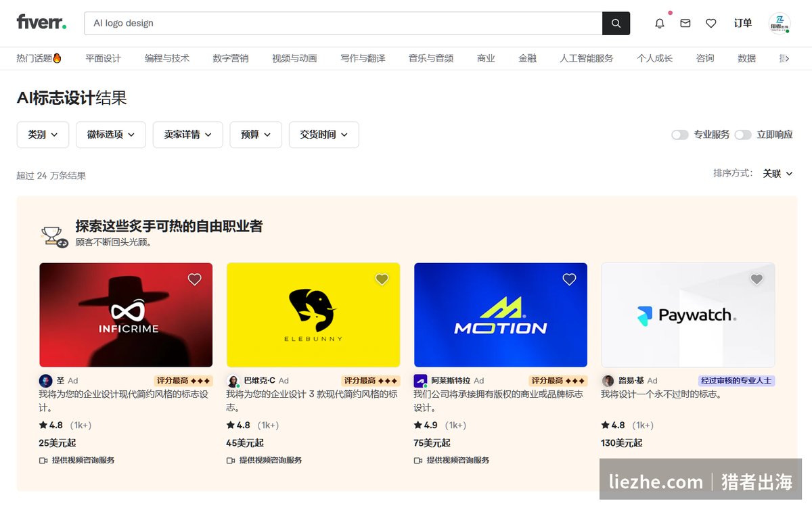
Task: Open gig title 我们公司将承接拥有版权的商业
Action: pos(498,400)
